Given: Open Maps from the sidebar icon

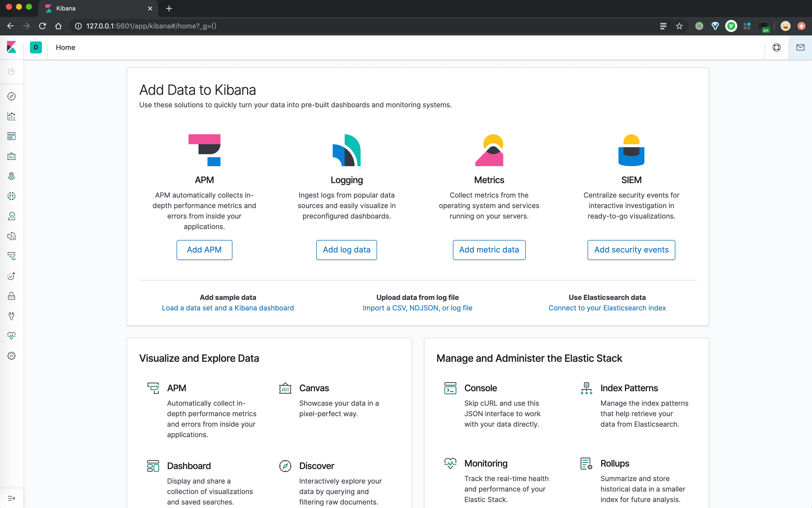Looking at the screenshot, I should [x=11, y=176].
